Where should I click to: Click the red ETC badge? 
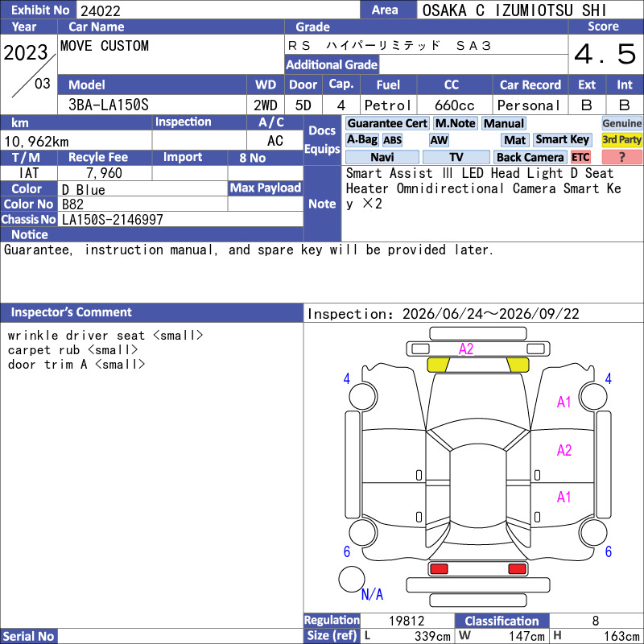pyautogui.click(x=580, y=157)
